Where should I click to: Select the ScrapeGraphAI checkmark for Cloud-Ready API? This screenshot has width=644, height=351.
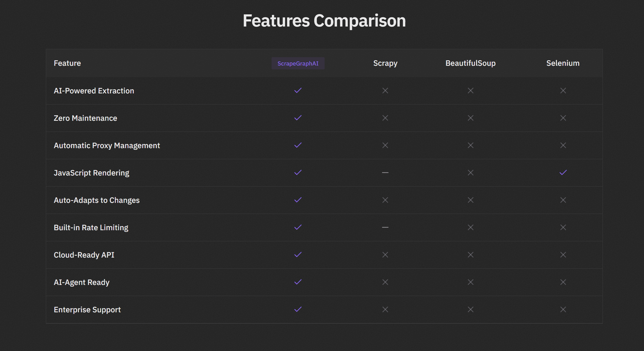point(298,255)
